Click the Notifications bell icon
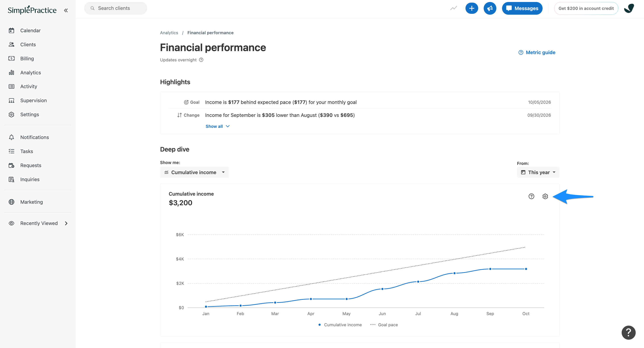This screenshot has height=348, width=644. tap(11, 137)
